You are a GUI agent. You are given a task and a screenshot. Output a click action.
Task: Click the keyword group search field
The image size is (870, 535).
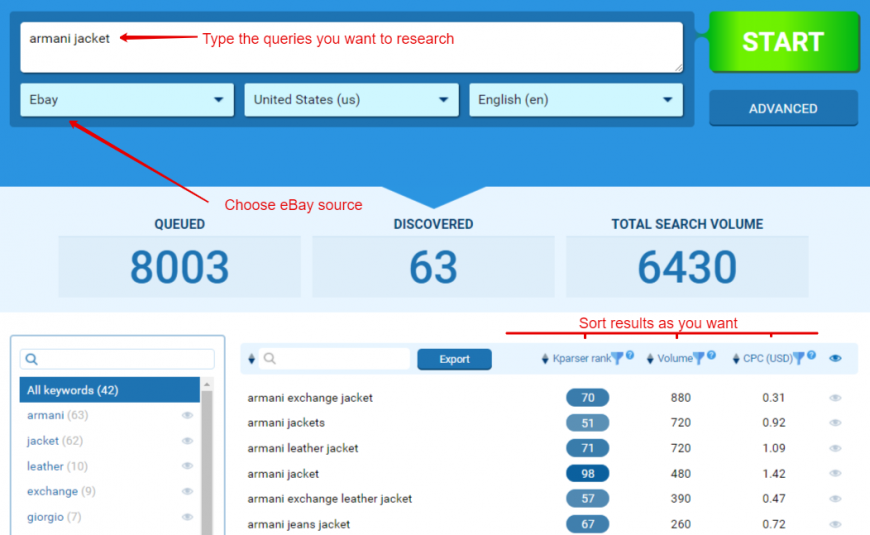pyautogui.click(x=117, y=359)
